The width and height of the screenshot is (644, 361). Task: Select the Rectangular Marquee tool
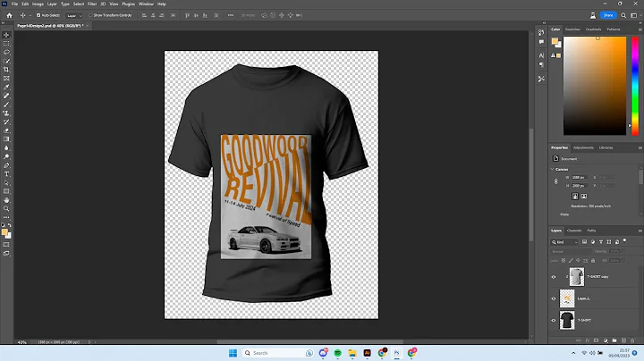6,44
